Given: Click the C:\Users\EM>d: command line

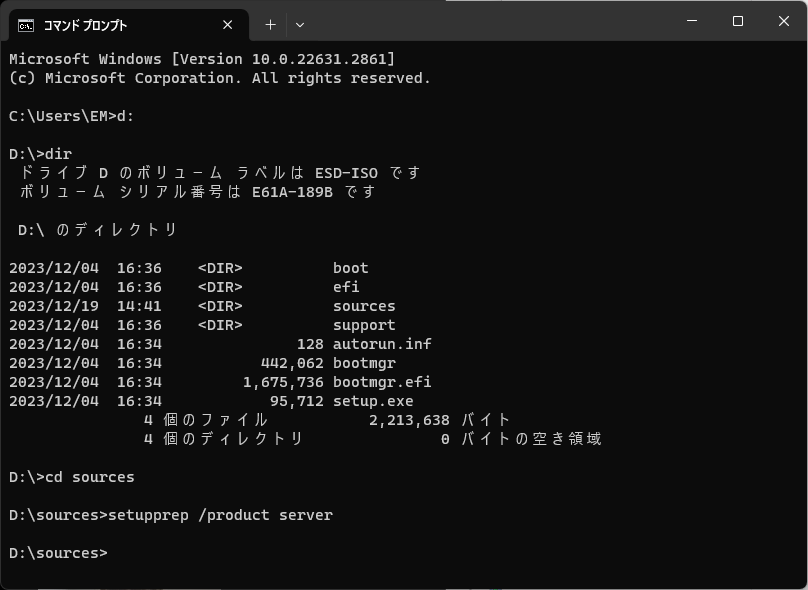Looking at the screenshot, I should pos(72,116).
